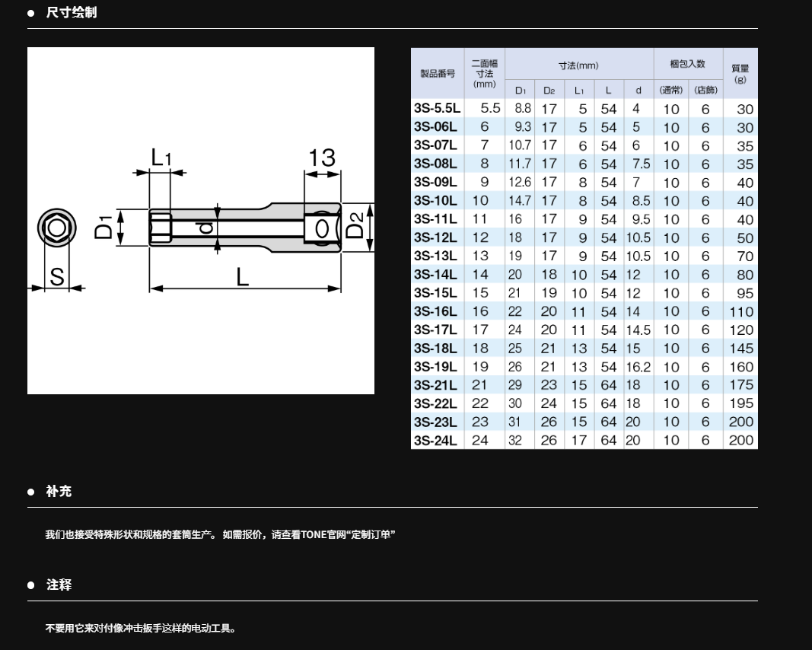The height and width of the screenshot is (650, 812).
Task: Click the 13 dimension label in diagram
Action: [x=321, y=158]
